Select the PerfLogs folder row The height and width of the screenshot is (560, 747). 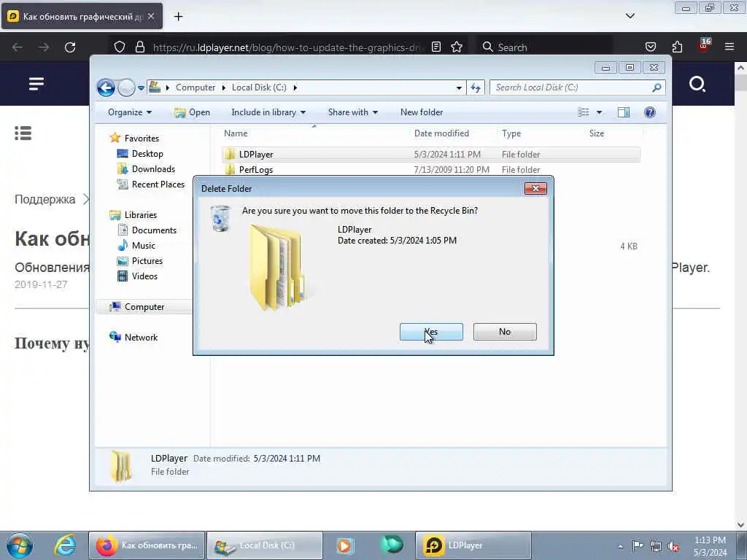coord(430,169)
